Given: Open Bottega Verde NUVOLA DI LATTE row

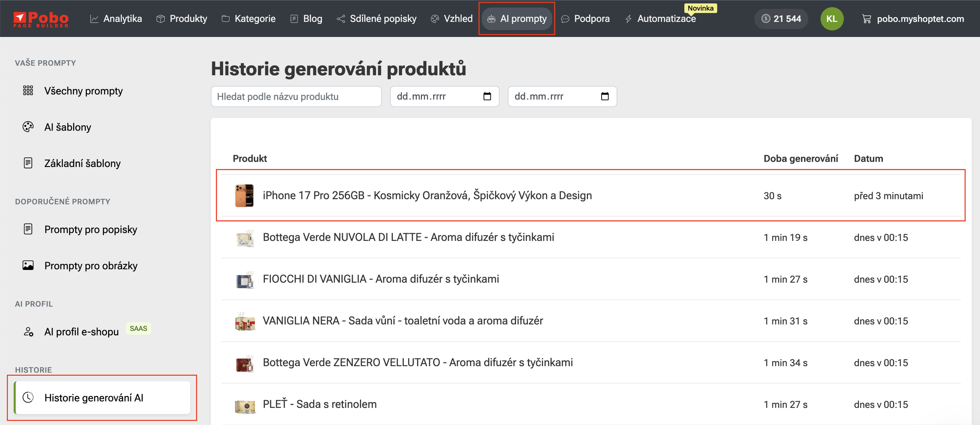Looking at the screenshot, I should [591, 237].
